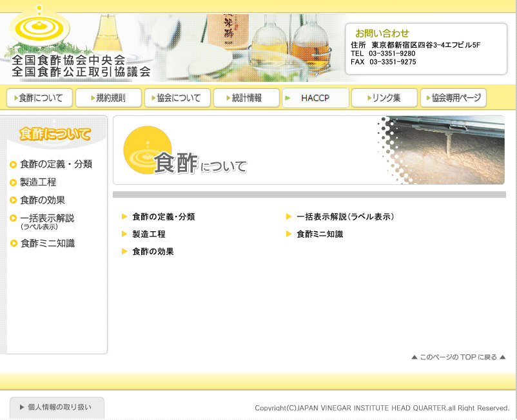This screenshot has height=420, width=517.
Task: Select the 協会について navigation button
Action: [177, 98]
